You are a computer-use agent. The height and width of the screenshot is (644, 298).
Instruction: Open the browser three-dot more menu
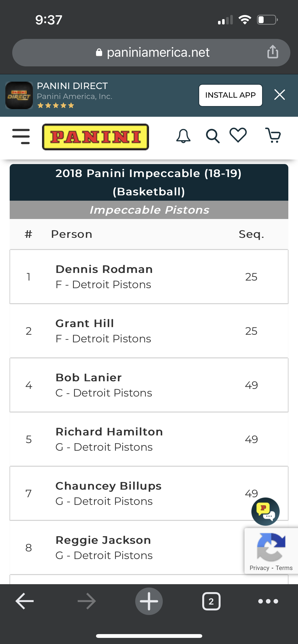coord(268,601)
